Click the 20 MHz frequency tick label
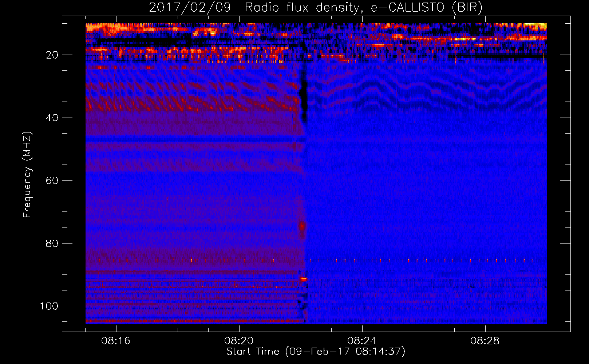The image size is (589, 364). [52, 55]
